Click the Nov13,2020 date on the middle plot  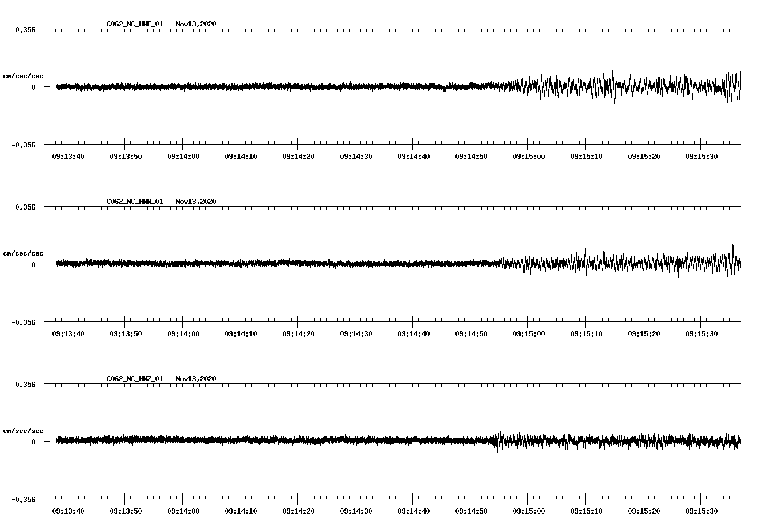click(195, 202)
